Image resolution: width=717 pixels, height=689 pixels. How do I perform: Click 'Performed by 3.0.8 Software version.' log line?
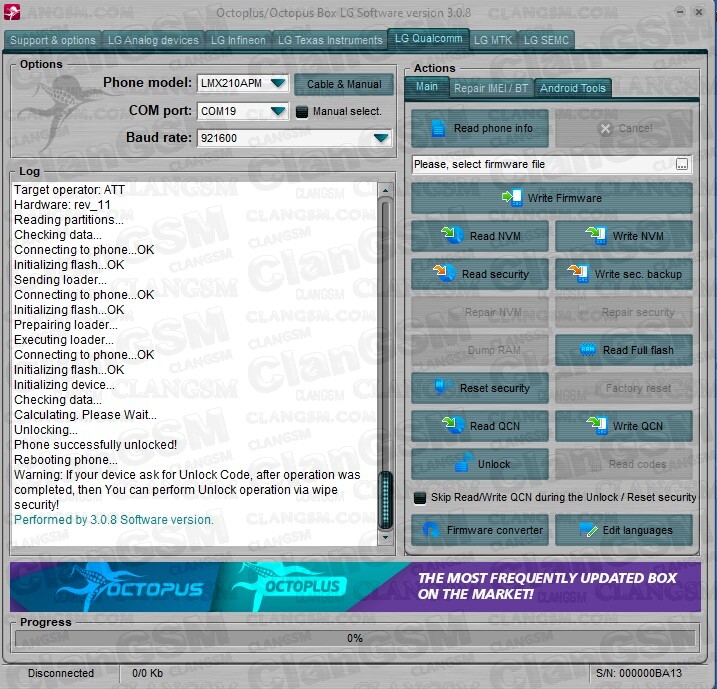pyautogui.click(x=113, y=520)
